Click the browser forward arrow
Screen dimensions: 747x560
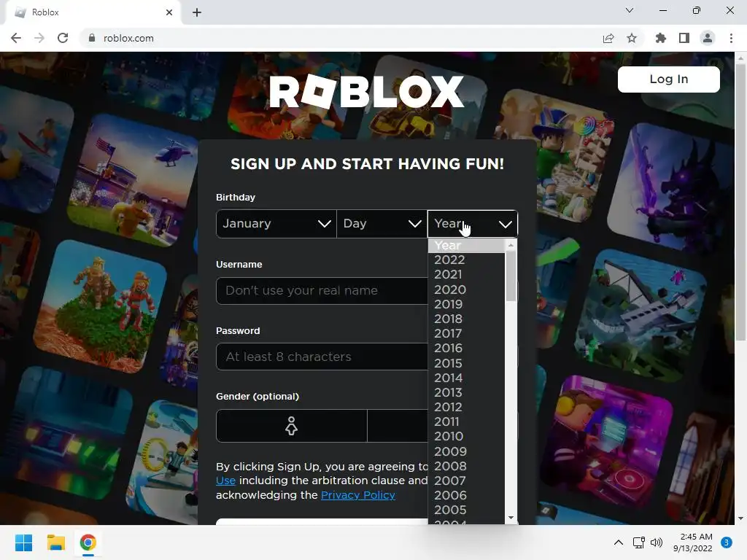coord(39,38)
